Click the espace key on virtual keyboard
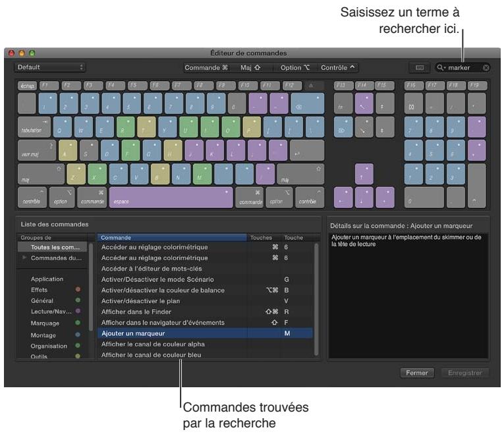This screenshot has width=504, height=434. coord(171,198)
